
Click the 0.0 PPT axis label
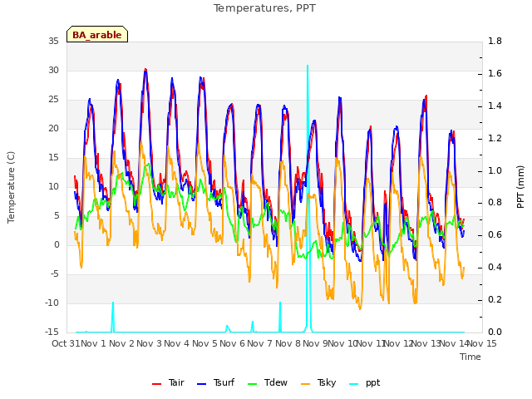pos(495,332)
